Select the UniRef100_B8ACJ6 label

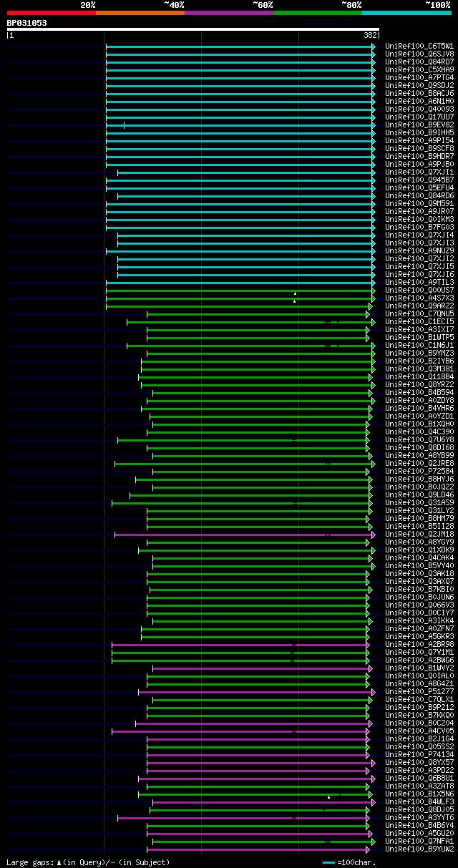[419, 93]
